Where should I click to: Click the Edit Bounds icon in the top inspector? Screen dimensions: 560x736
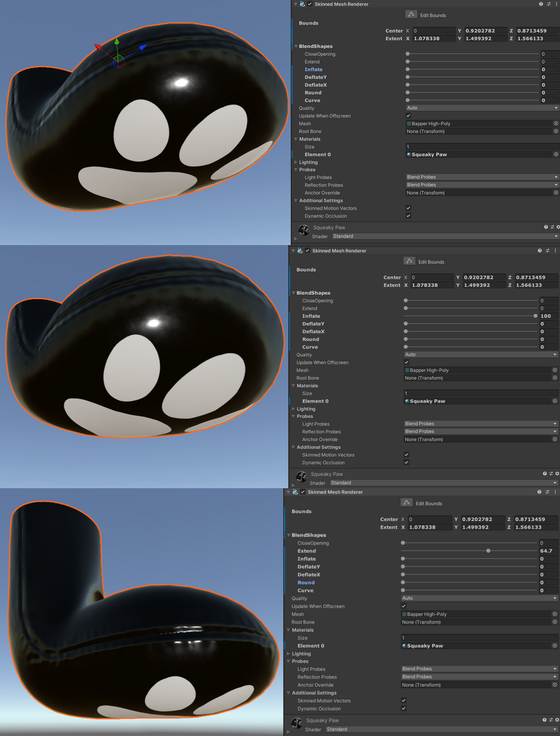tap(411, 14)
